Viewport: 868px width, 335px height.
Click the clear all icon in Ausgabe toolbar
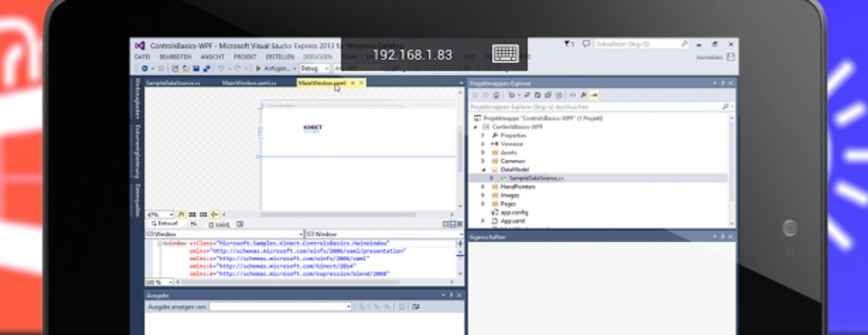402,307
